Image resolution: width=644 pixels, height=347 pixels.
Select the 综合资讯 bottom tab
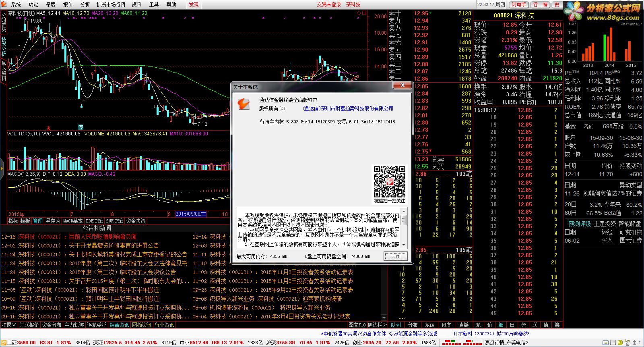pyautogui.click(x=119, y=325)
